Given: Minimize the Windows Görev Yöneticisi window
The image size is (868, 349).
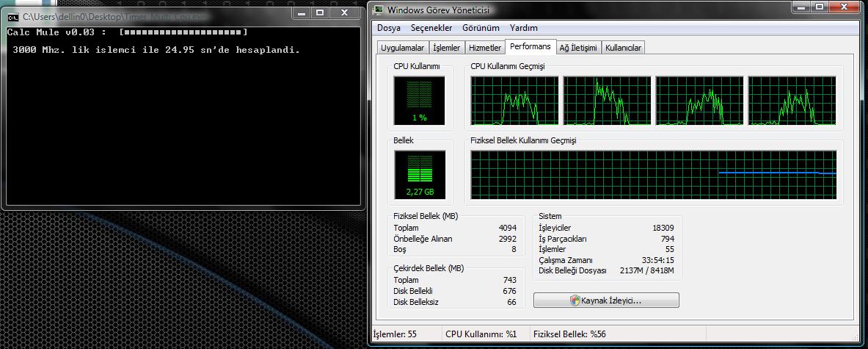Looking at the screenshot, I should pyautogui.click(x=801, y=7).
